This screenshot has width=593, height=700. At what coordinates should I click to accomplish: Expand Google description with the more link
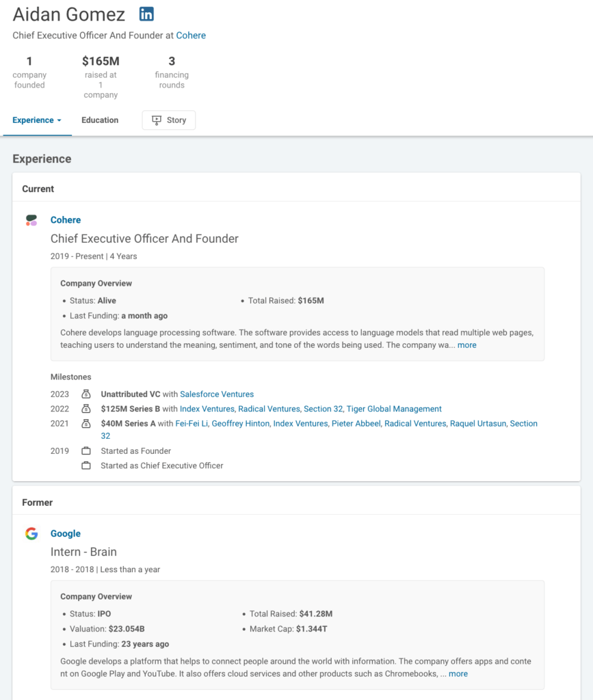(458, 673)
